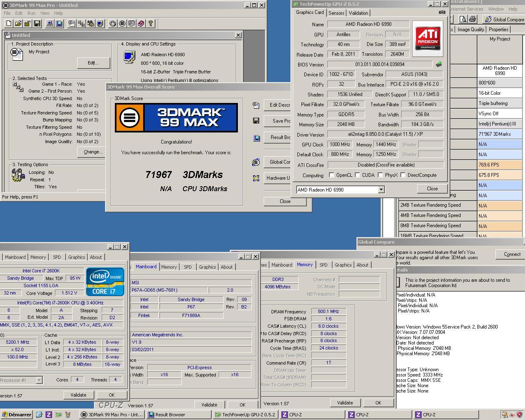Screen dimensions: 525x420
Task: Click the Edit... button in Project Description
Action: [x=94, y=63]
